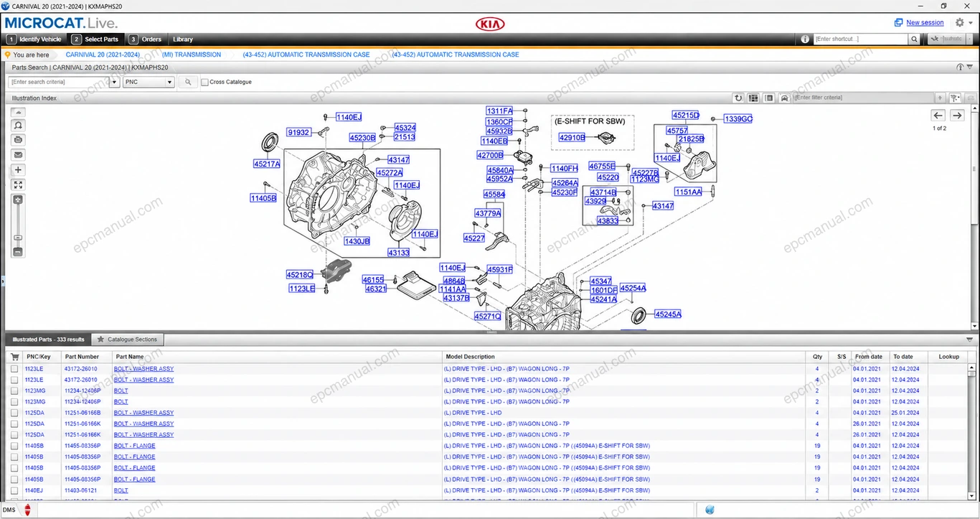
Task: Open the Library tab
Action: 183,39
